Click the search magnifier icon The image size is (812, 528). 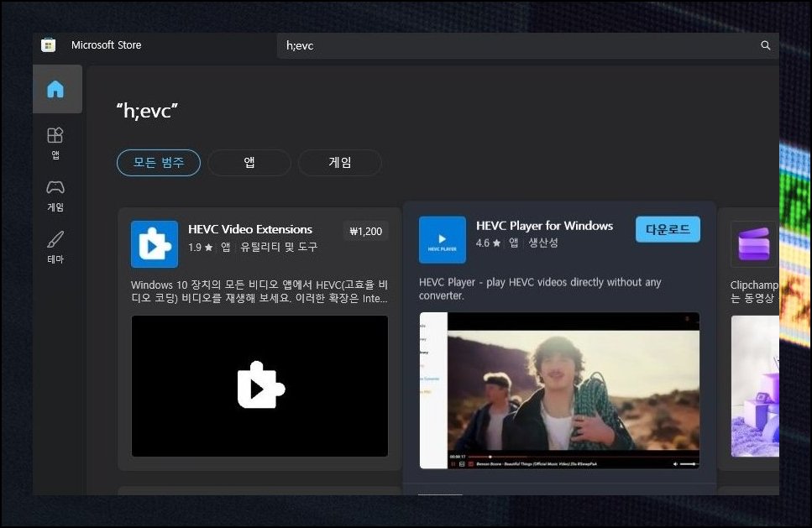pyautogui.click(x=765, y=45)
